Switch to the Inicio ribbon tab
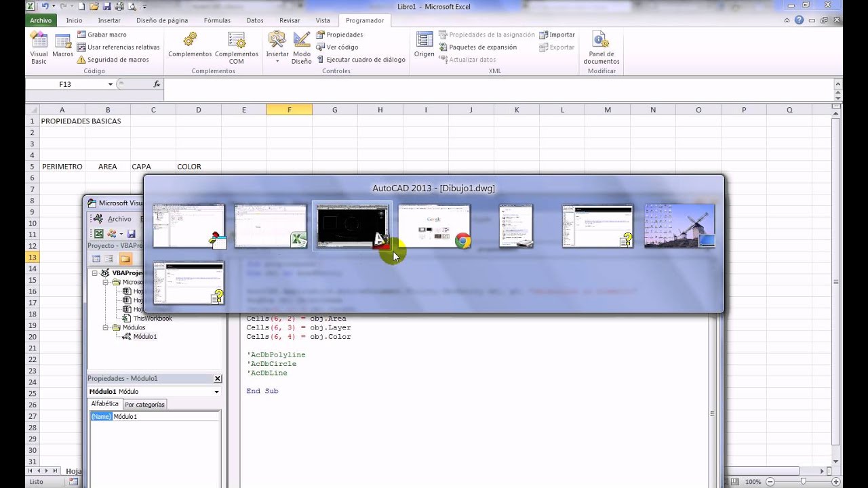 (74, 20)
